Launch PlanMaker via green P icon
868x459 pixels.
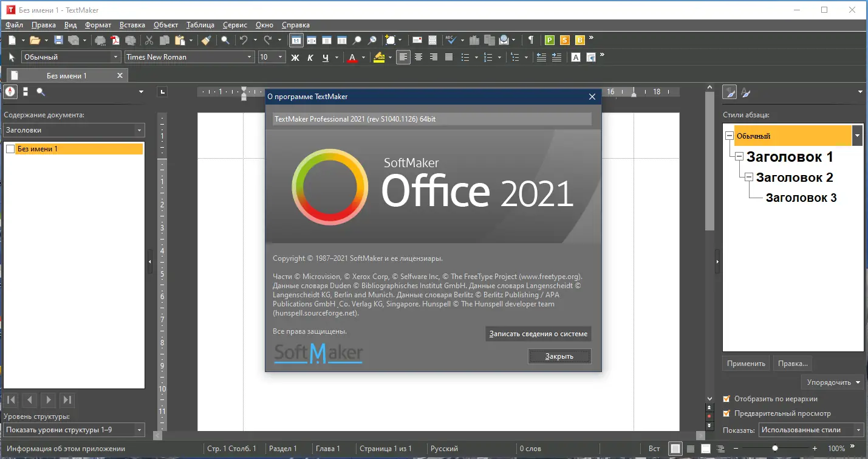coord(550,40)
